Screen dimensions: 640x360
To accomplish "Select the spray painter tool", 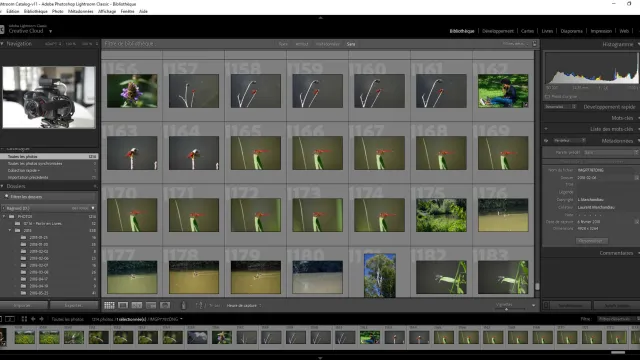I will click(183, 305).
